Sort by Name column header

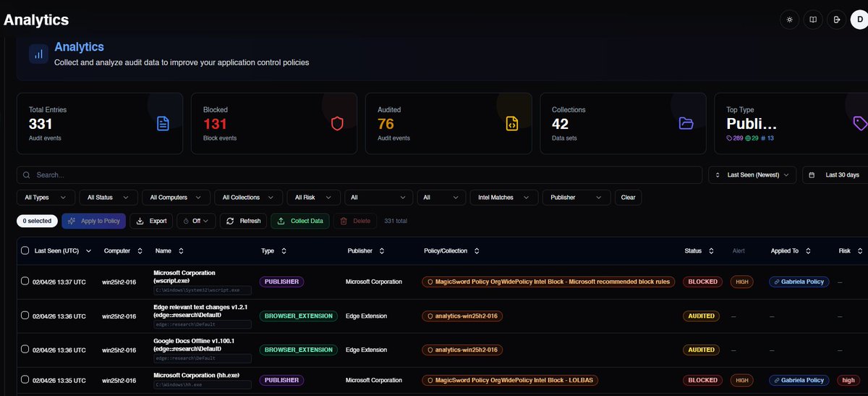point(169,250)
